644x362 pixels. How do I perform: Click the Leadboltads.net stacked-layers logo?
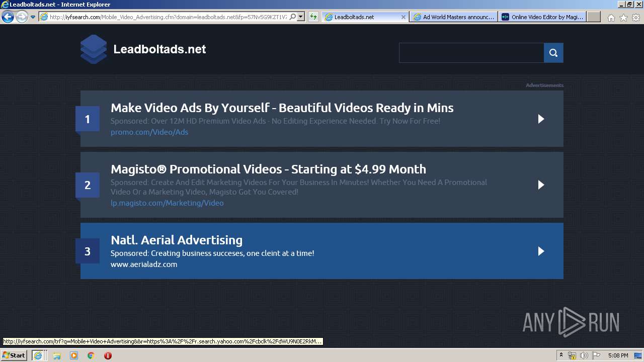[94, 49]
